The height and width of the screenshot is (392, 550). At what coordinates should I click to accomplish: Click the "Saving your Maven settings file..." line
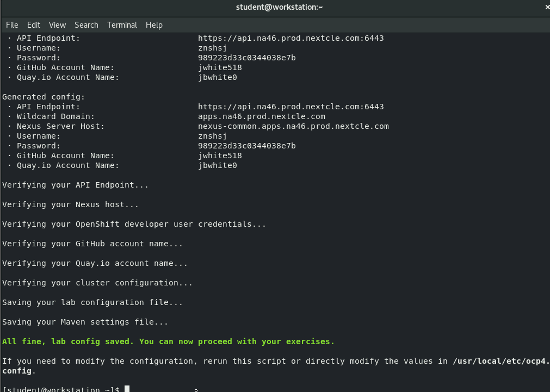point(85,322)
